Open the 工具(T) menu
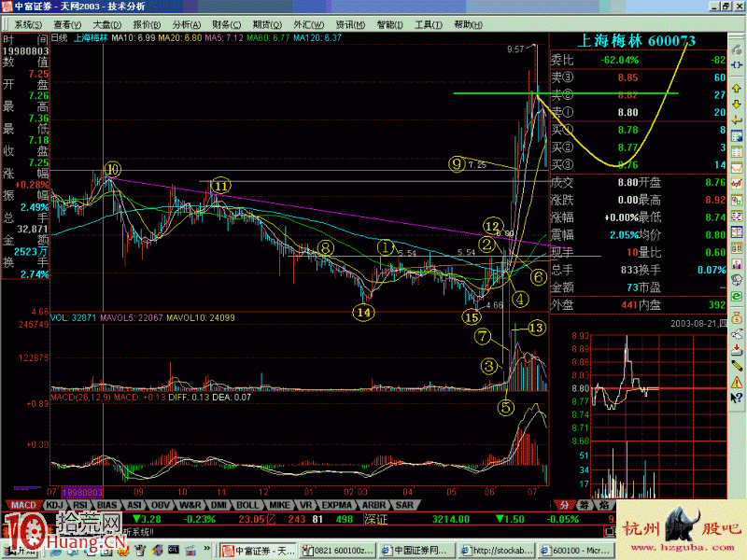Viewport: 747px width, 560px height. pyautogui.click(x=429, y=25)
